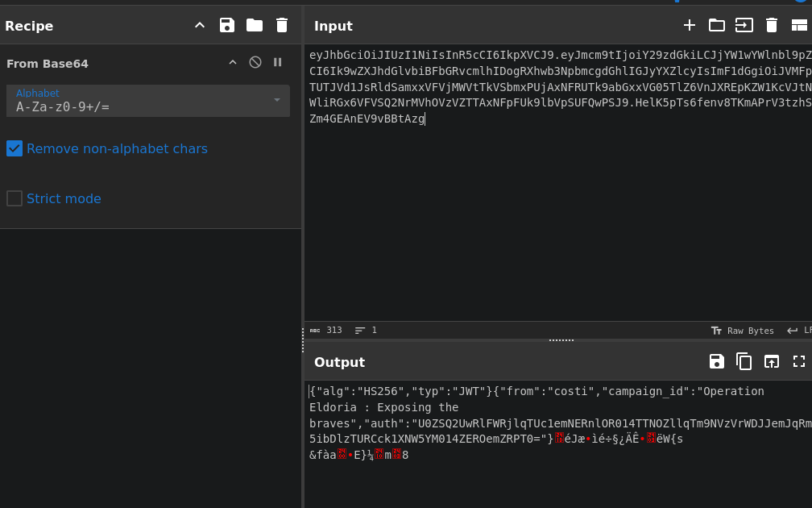Viewport: 812px width, 508px height.
Task: Save the current recipe
Action: 227,26
